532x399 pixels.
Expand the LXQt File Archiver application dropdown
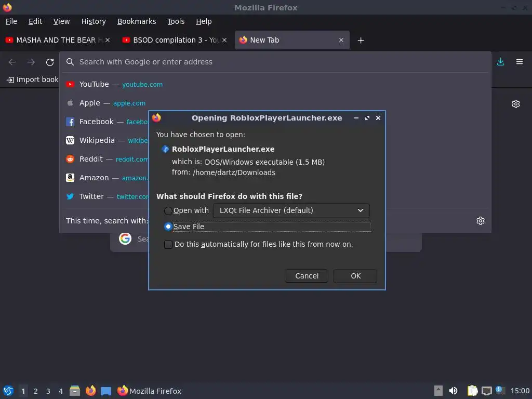tap(291, 211)
